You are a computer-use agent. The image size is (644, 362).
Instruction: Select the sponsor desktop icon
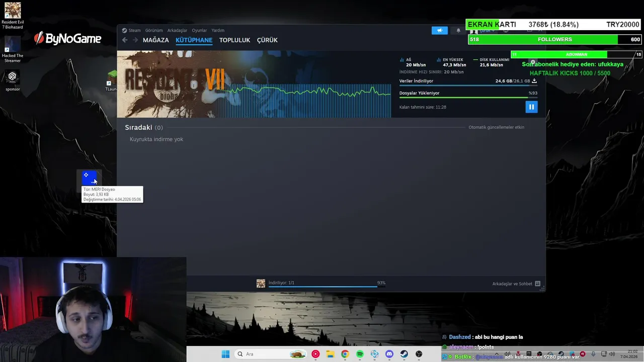tap(13, 80)
